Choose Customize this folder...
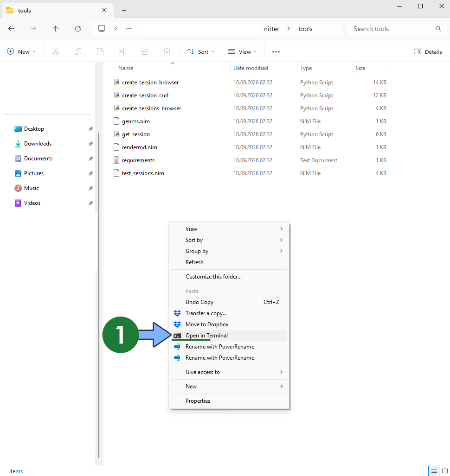Screen dimensions: 450x476 point(229,277)
